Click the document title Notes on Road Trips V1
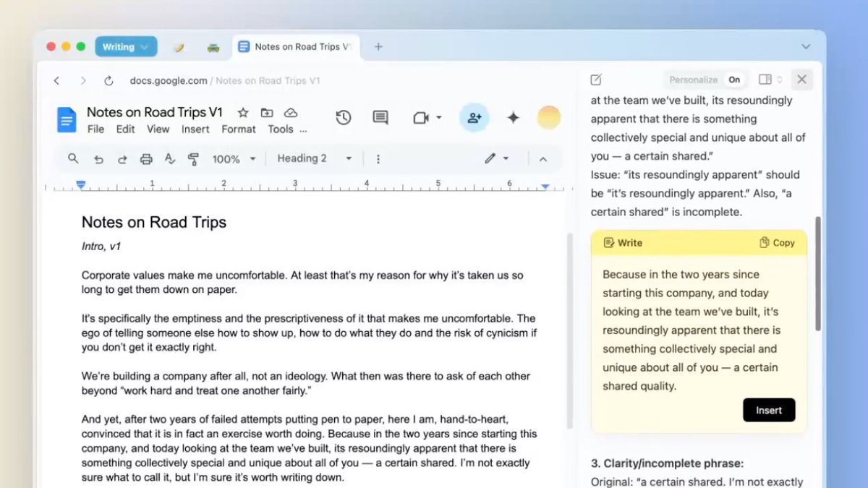 [155, 112]
